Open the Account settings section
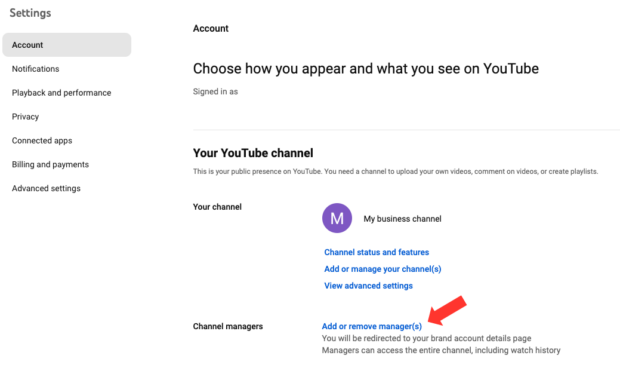Screen dimensions: 620x377 pyautogui.click(x=67, y=45)
